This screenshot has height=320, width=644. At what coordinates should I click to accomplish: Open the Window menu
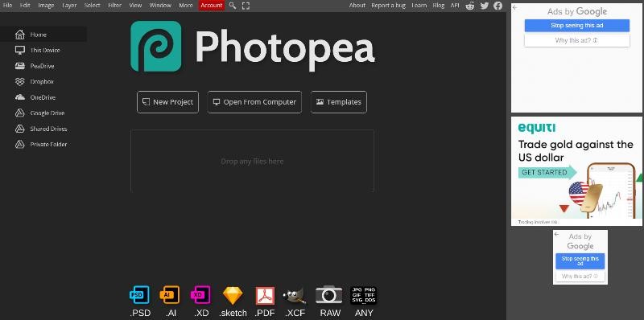point(160,6)
